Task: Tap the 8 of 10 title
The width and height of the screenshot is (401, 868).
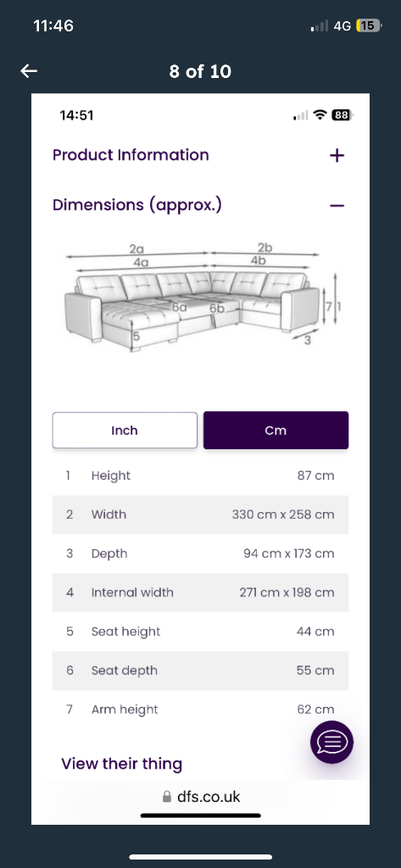Action: (200, 71)
